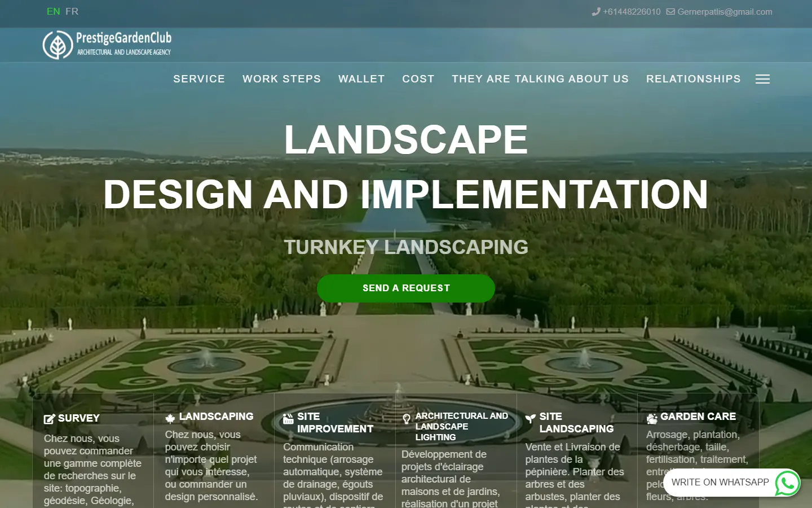Switch language to FR
812x508 pixels.
pyautogui.click(x=72, y=11)
